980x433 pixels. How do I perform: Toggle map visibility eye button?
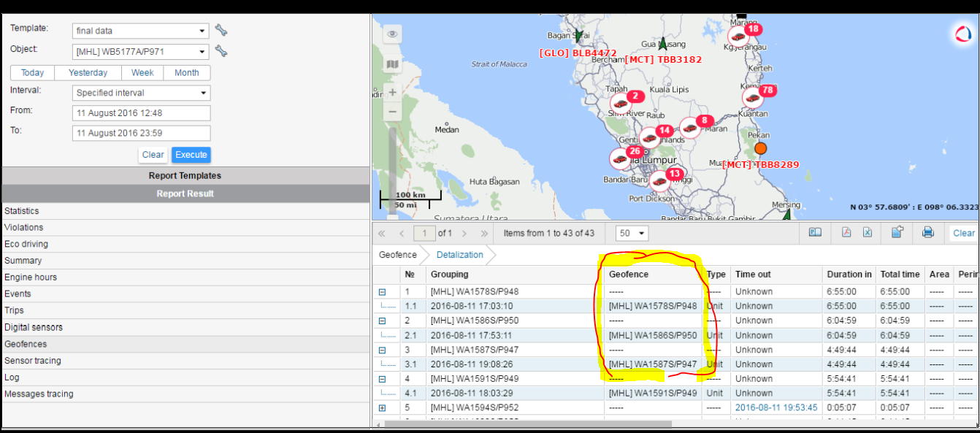(393, 34)
